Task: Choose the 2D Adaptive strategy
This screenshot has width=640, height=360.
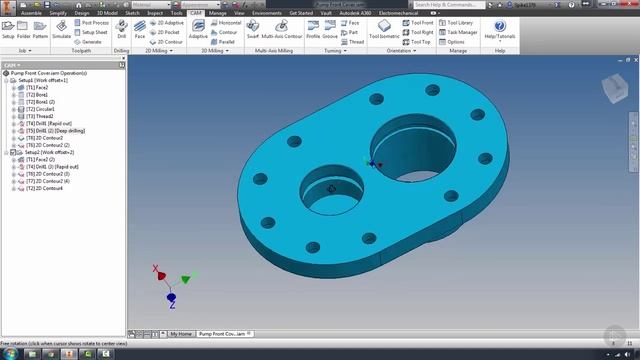Action: 167,23
